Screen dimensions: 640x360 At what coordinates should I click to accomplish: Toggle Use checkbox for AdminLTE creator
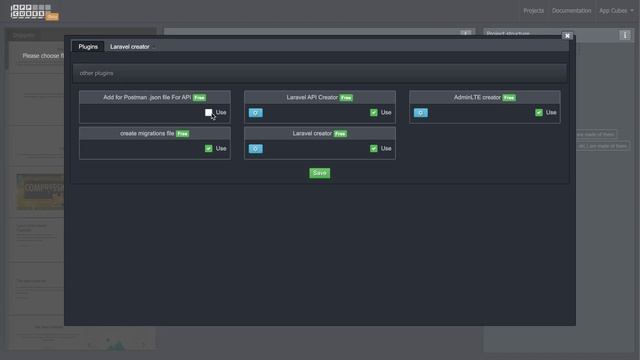pos(539,112)
